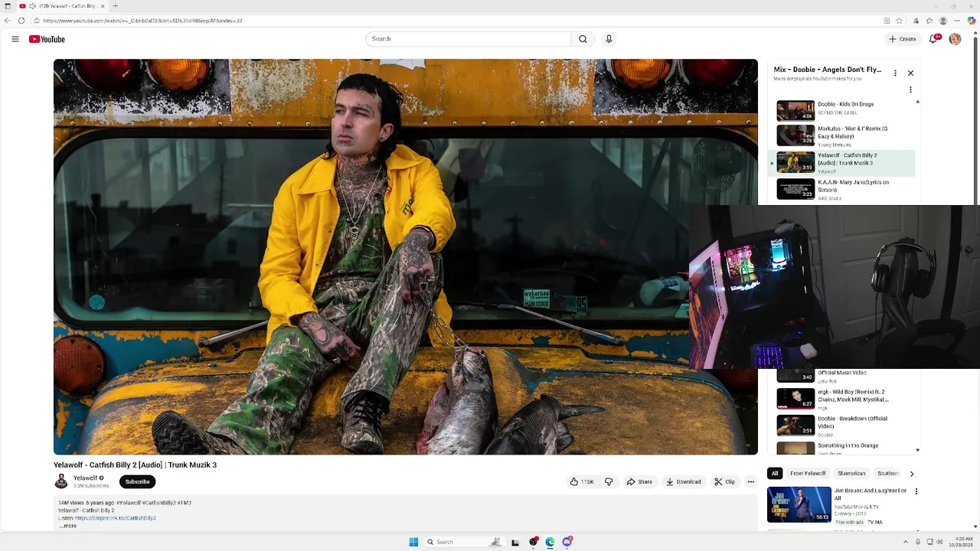Open options for Jim Breuer recommendation
Screen dimensions: 980x551
(x=916, y=491)
